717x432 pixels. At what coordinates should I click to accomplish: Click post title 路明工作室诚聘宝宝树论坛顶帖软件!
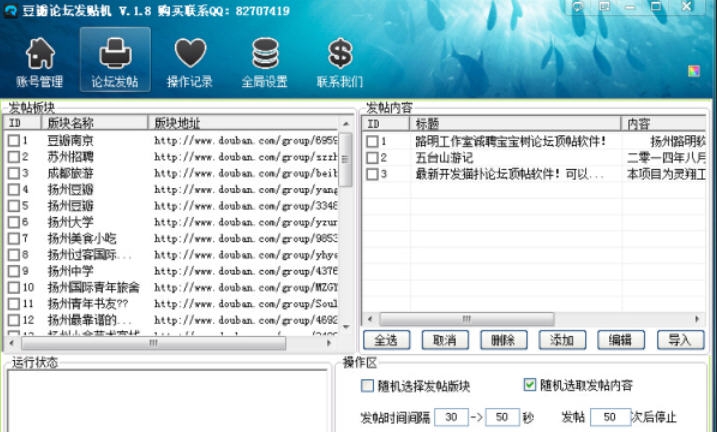(x=511, y=141)
